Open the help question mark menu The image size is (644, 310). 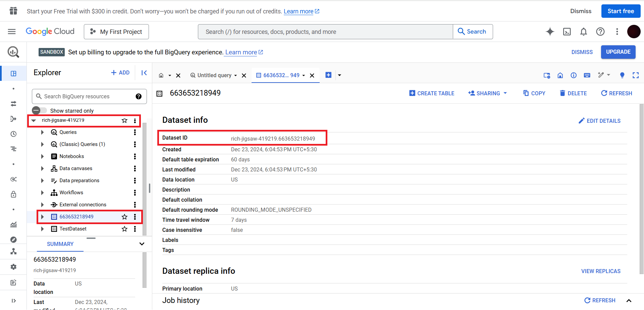(600, 32)
